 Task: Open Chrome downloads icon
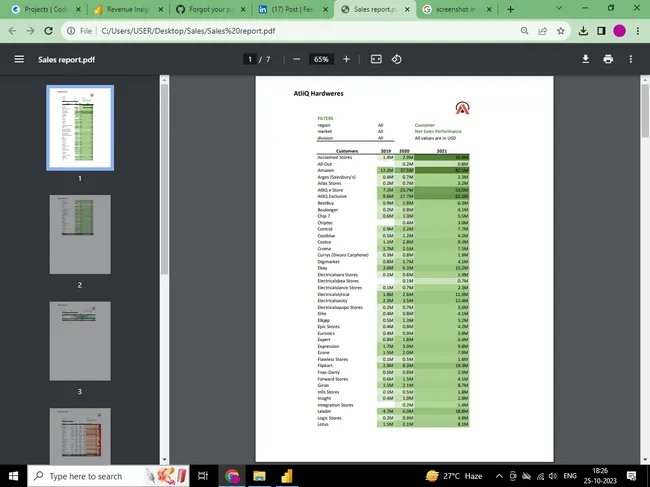583,31
